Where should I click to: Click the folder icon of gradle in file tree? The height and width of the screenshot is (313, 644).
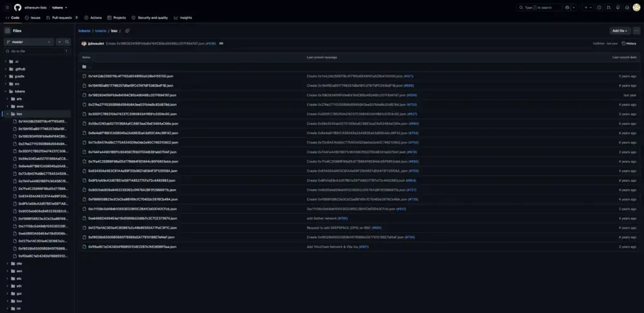(x=11, y=76)
